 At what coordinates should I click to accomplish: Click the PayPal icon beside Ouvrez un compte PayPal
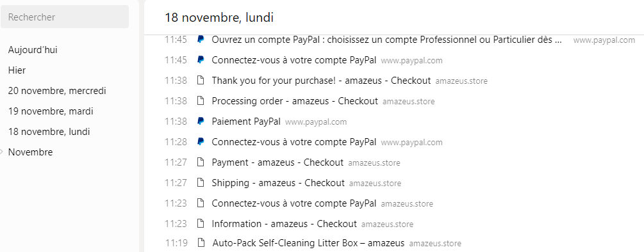pyautogui.click(x=201, y=40)
